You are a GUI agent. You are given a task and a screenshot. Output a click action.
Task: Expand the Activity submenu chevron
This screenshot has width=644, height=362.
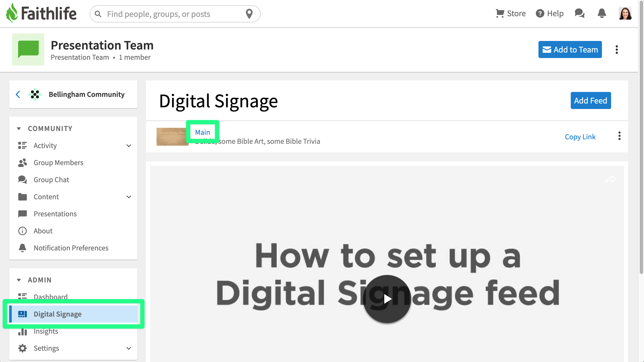pos(129,145)
